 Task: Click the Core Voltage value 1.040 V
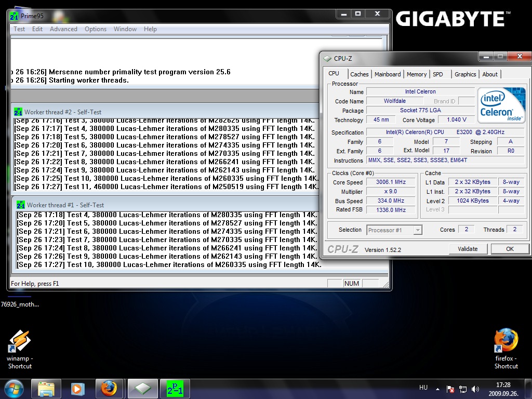pyautogui.click(x=456, y=120)
